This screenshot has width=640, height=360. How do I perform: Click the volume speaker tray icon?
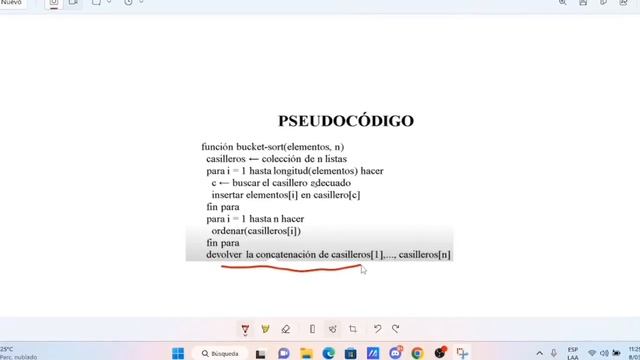tap(604, 353)
